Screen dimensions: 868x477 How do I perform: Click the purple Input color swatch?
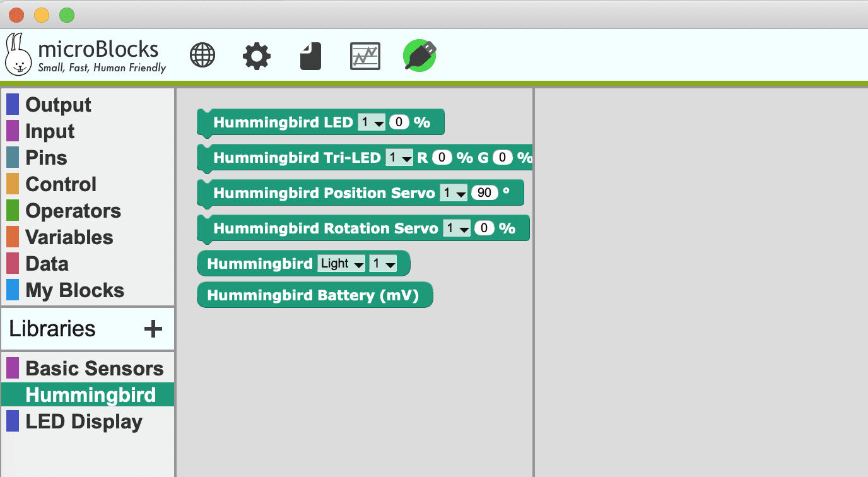click(13, 131)
